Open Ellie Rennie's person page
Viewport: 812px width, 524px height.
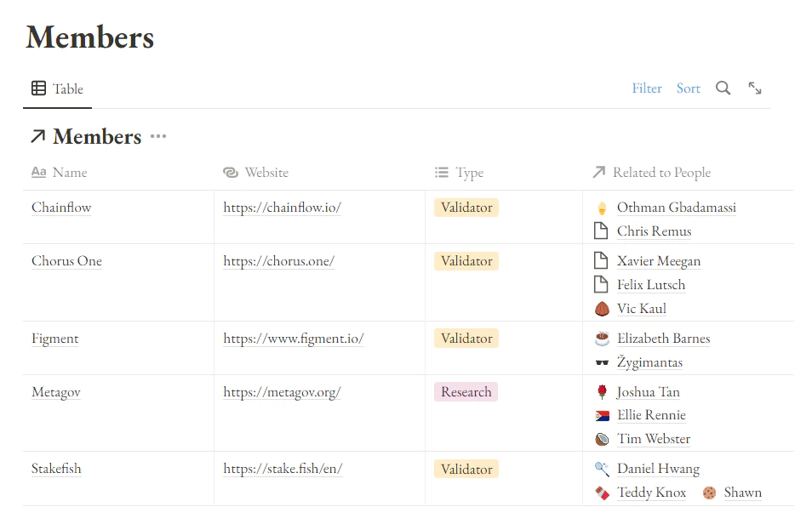pyautogui.click(x=651, y=415)
